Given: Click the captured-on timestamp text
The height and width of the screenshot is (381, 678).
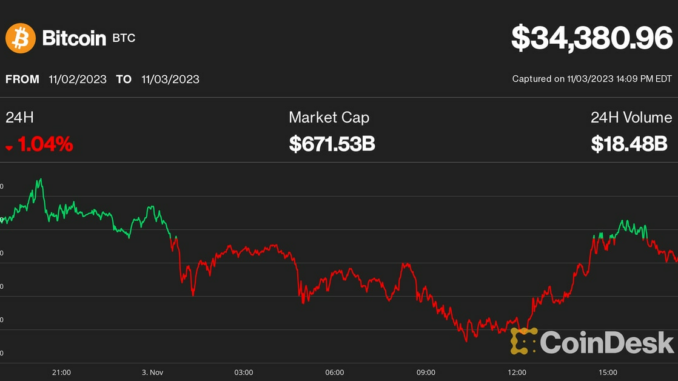Looking at the screenshot, I should [x=592, y=79].
